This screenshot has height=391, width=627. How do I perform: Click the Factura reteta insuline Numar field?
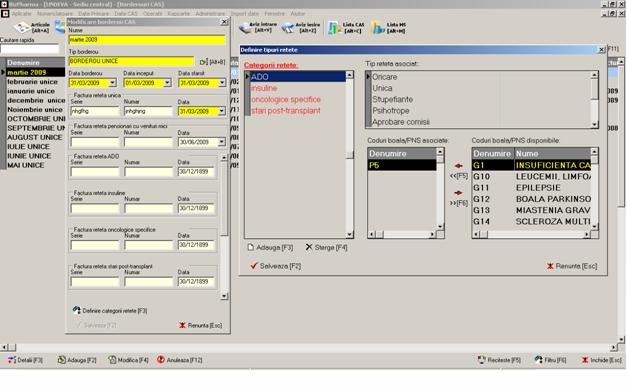tap(148, 208)
